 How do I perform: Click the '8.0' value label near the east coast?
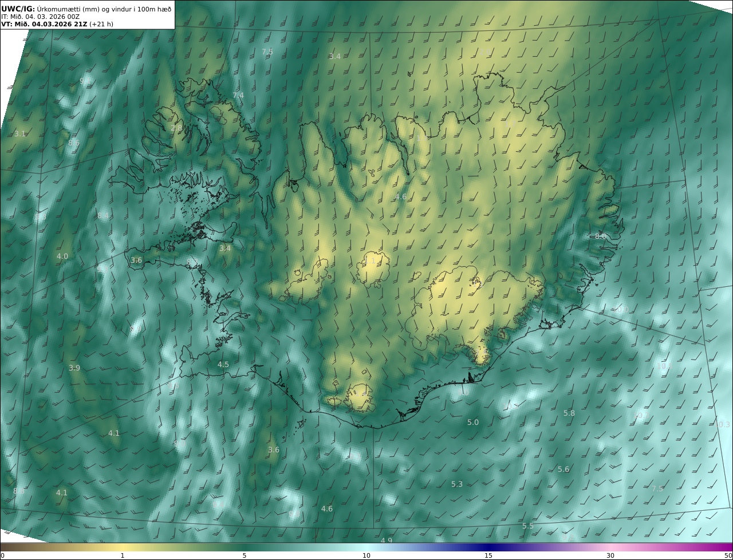pyautogui.click(x=601, y=236)
